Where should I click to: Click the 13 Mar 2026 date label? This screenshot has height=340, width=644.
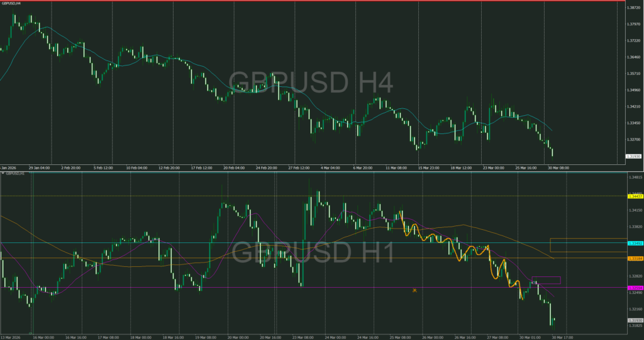(x=11, y=337)
